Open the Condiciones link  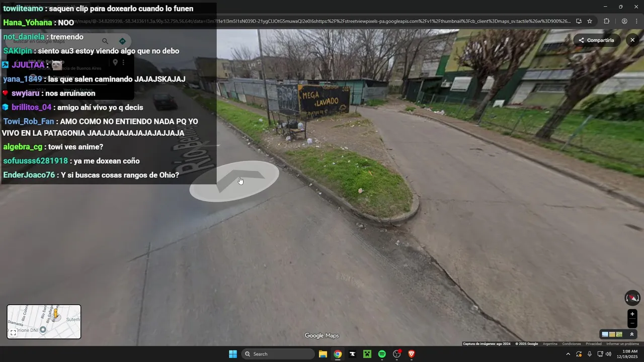[x=572, y=344]
